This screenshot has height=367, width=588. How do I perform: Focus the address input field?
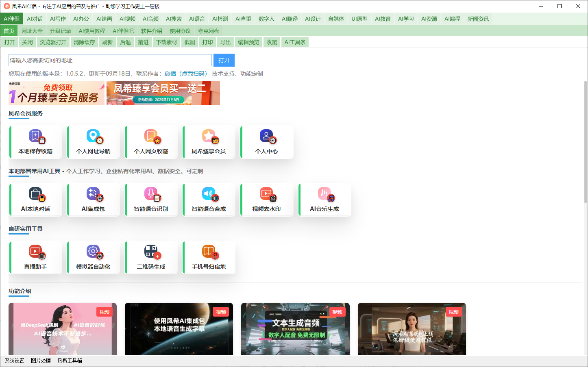[x=110, y=60]
